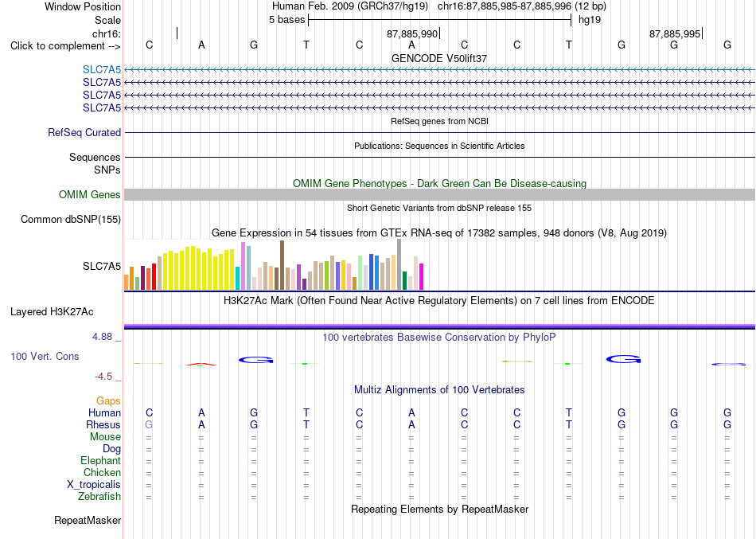Click the 'chr16:' ruler label
This screenshot has height=539, width=756.
tap(107, 33)
